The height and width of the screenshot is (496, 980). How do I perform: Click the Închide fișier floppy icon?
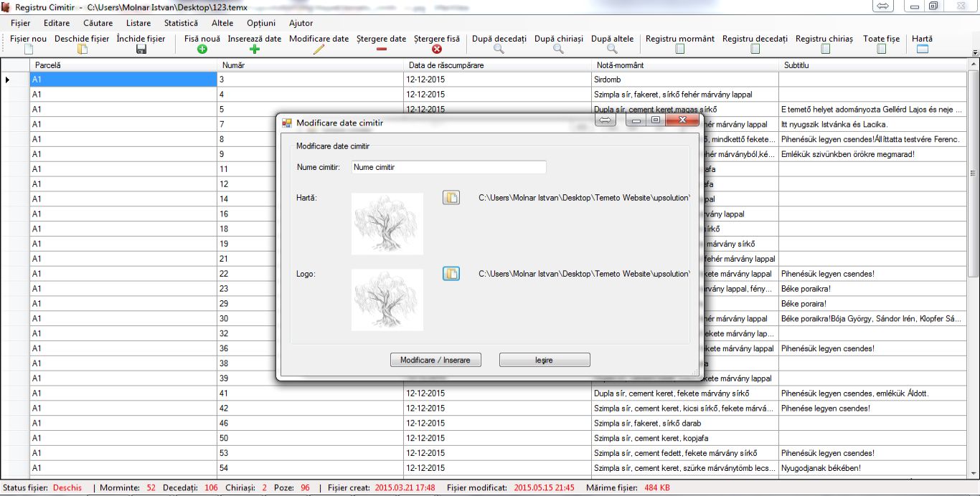tap(141, 49)
